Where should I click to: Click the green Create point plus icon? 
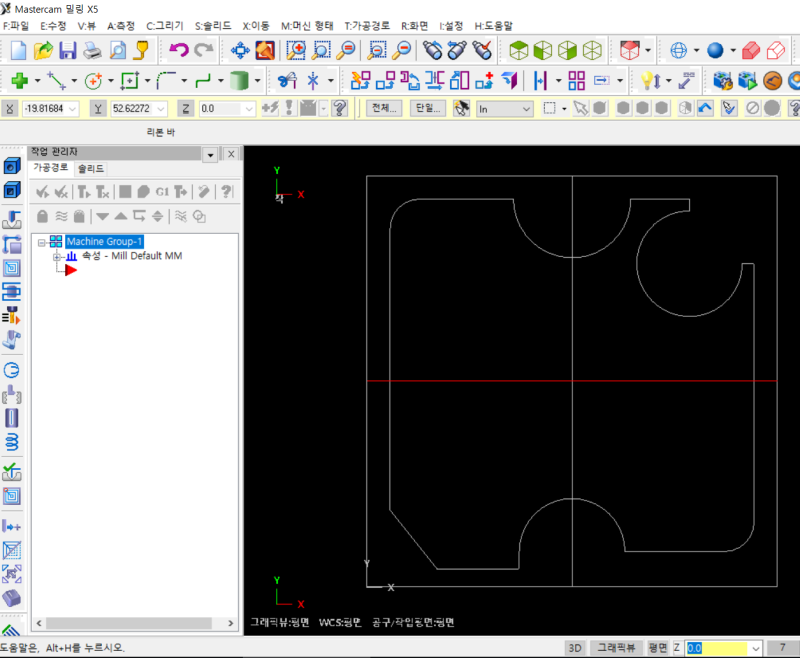click(19, 80)
